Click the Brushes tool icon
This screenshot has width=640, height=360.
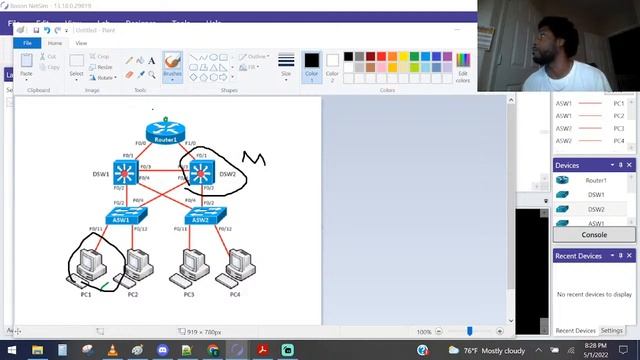tap(172, 61)
